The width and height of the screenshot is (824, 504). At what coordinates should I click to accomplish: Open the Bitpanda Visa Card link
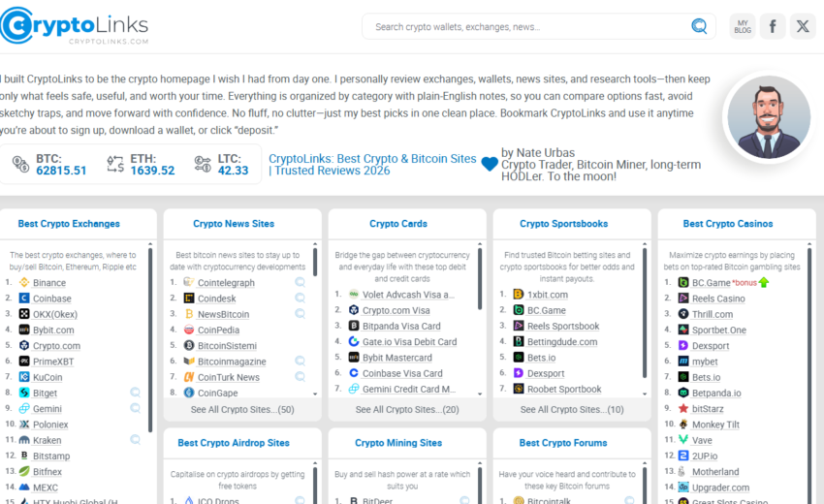tap(401, 327)
